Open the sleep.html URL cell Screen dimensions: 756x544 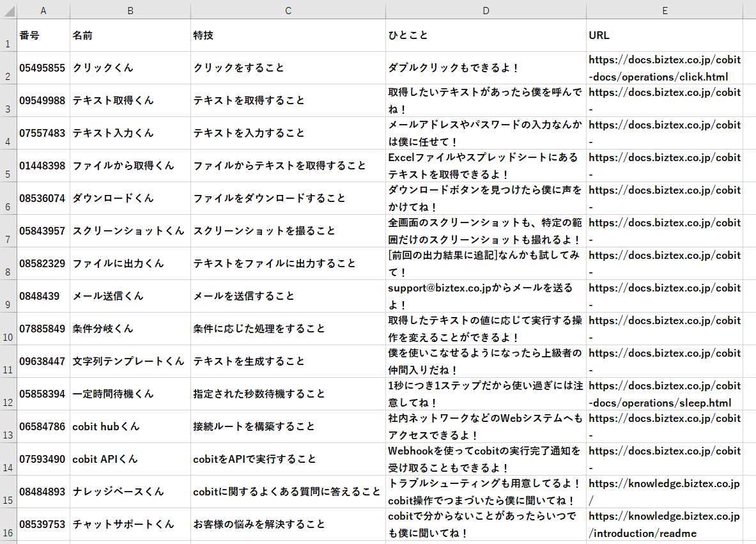[665, 394]
